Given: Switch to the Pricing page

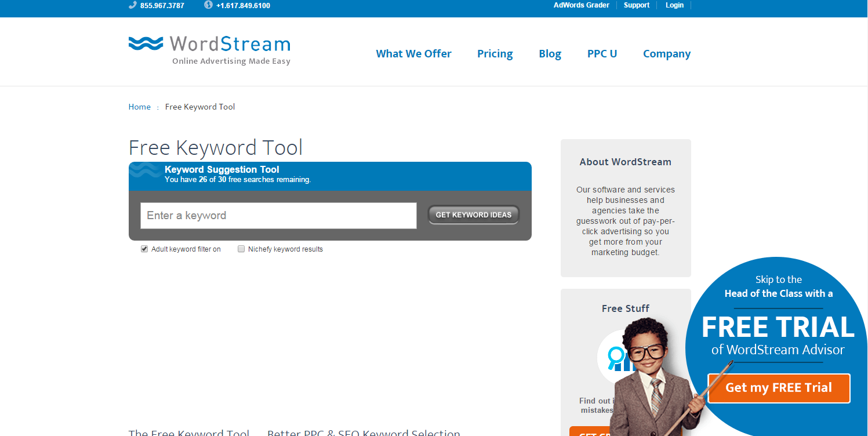Looking at the screenshot, I should tap(495, 53).
